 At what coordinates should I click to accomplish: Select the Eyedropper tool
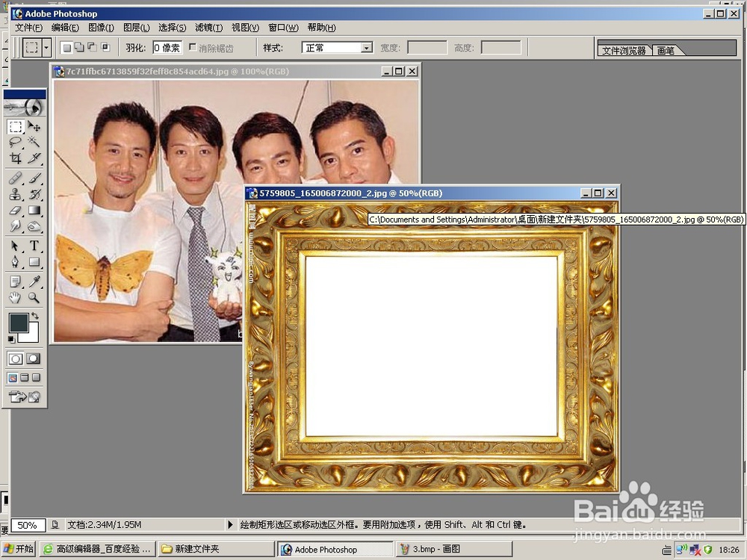34,282
